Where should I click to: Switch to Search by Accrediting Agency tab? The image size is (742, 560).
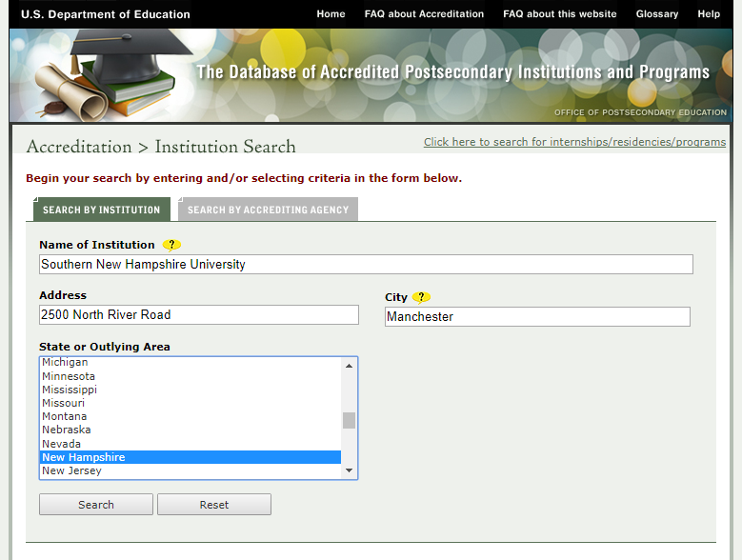tap(268, 210)
